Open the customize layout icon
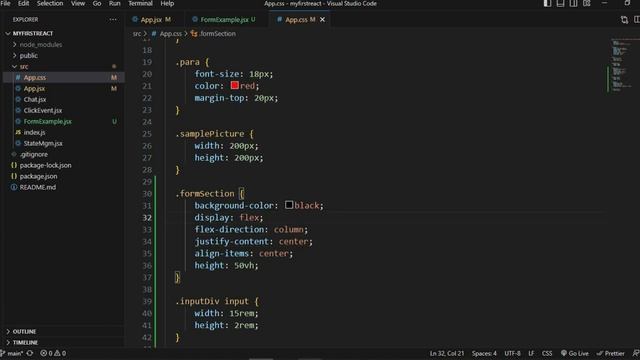 (x=587, y=3)
